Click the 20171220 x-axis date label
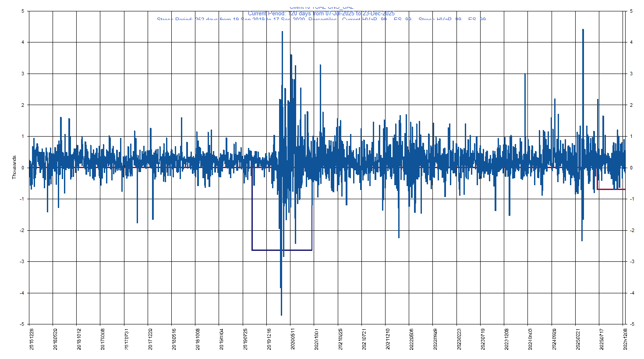The width and height of the screenshot is (644, 359). click(150, 339)
